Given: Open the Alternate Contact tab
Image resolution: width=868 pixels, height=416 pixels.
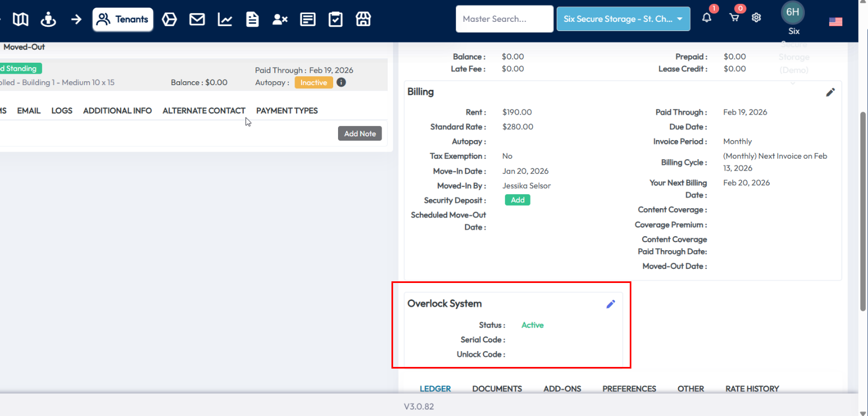Looking at the screenshot, I should 204,111.
